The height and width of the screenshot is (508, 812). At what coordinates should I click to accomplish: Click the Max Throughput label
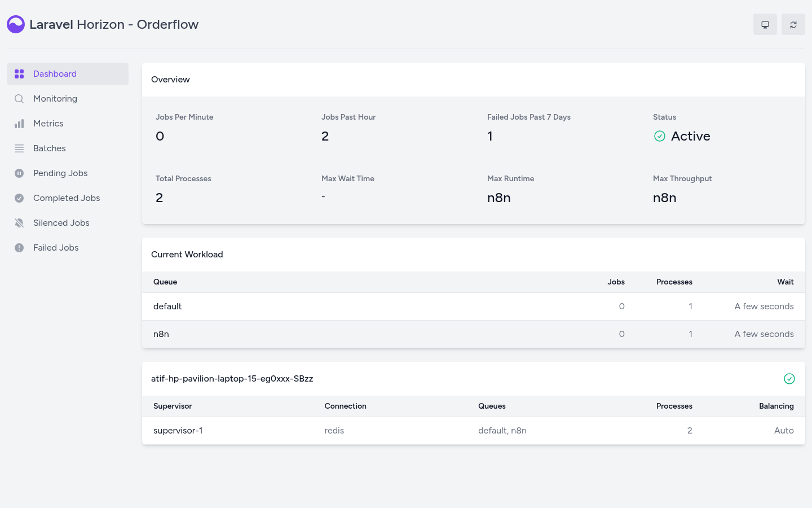point(682,178)
